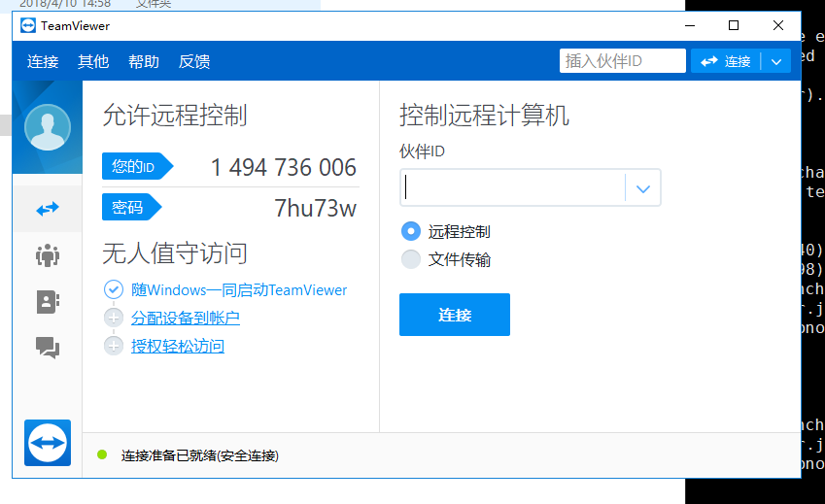The image size is (825, 504).
Task: Click inside the 伙伴ID text box
Action: [x=513, y=187]
